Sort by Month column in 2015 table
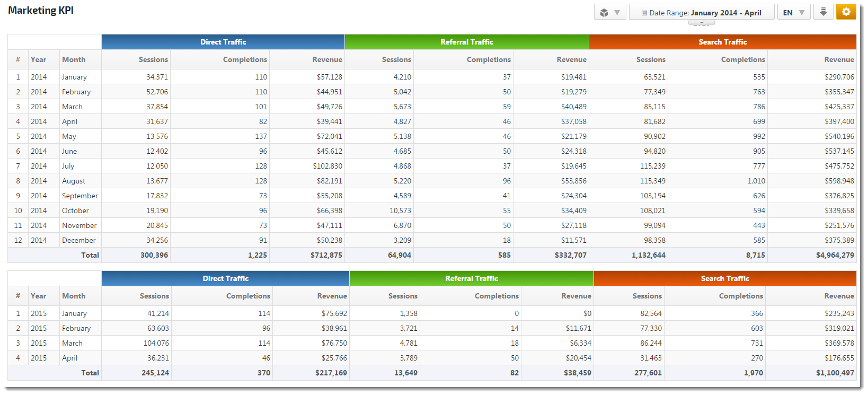The width and height of the screenshot is (868, 395). pyautogui.click(x=74, y=296)
